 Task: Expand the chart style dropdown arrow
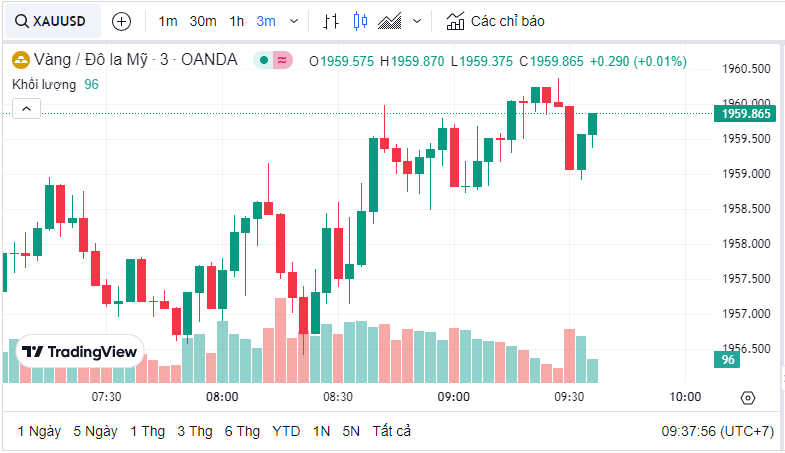point(417,21)
